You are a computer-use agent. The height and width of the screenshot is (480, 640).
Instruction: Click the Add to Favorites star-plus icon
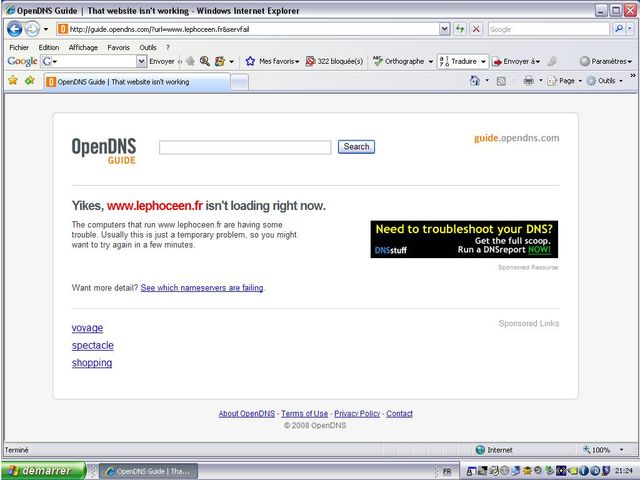click(29, 80)
